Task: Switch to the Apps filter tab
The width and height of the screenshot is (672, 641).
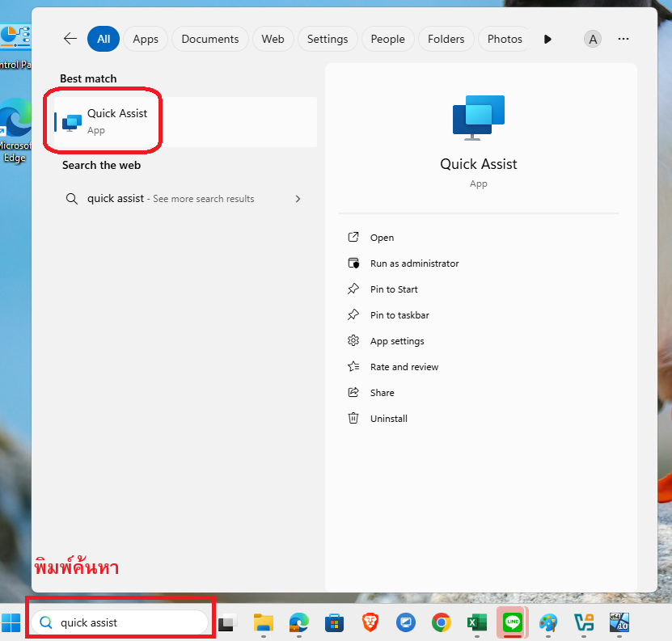Action: [146, 39]
